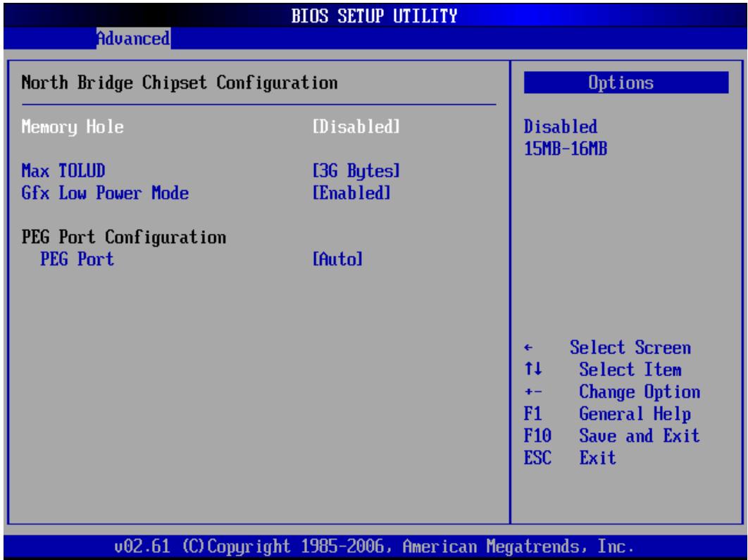Click the plus-minus Change Option icon

point(533,392)
